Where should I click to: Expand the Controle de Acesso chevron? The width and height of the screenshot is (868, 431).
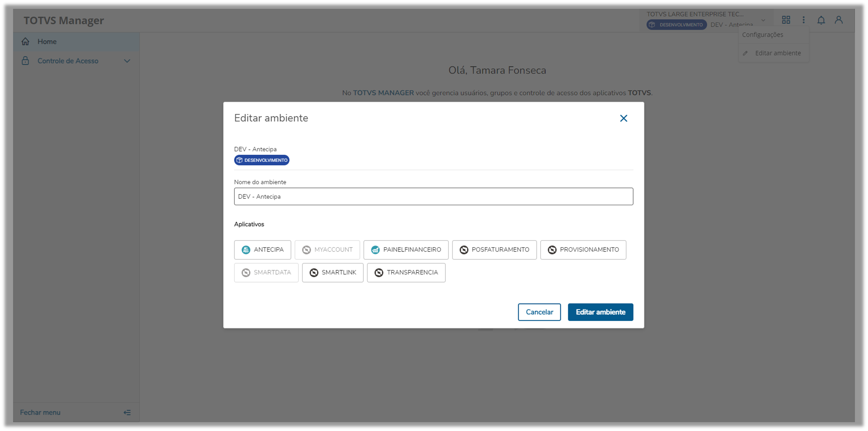click(127, 61)
